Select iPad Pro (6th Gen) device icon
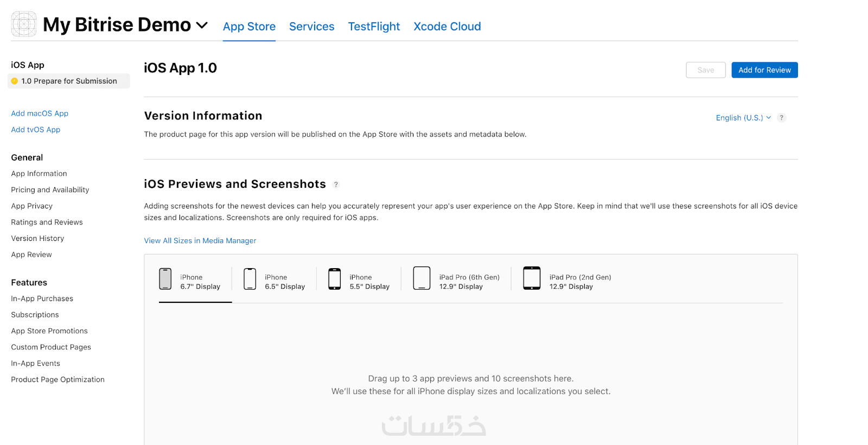This screenshot has height=445, width=868. point(422,278)
